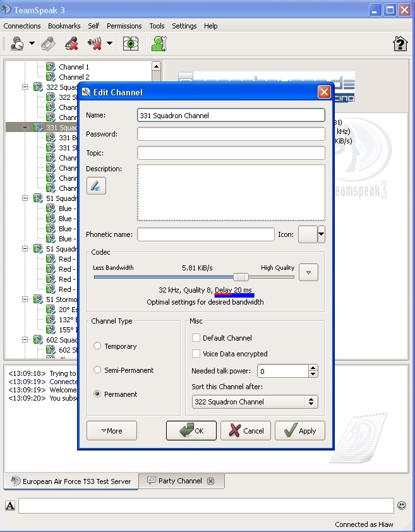Open the speaker mute dropdown arrow
This screenshot has height=532, width=415.
tap(110, 43)
